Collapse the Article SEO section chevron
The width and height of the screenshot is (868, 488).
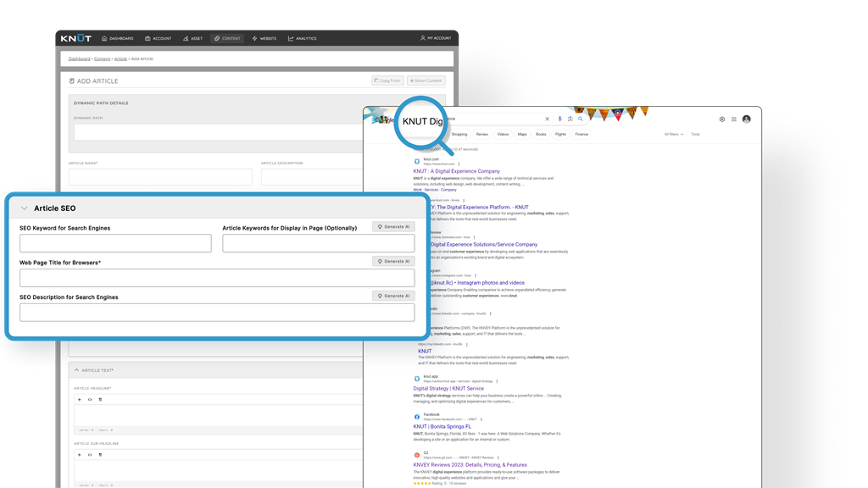[25, 208]
